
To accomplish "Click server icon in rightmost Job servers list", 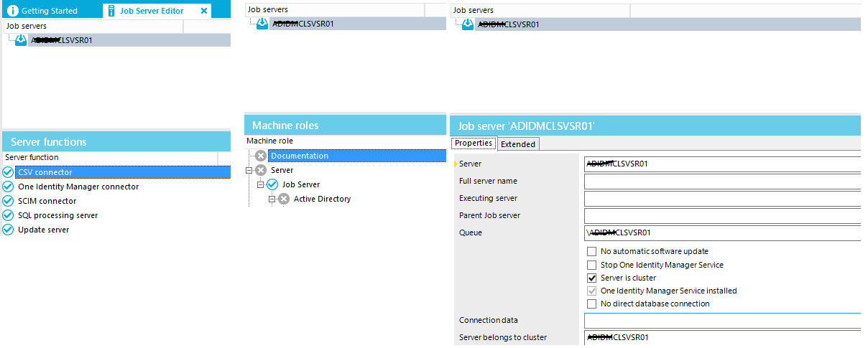I will (x=468, y=24).
